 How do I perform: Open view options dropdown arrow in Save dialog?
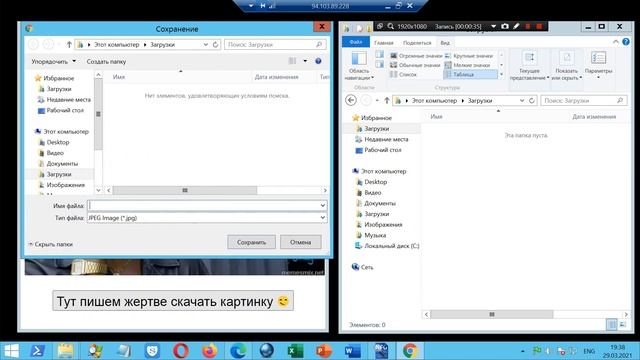click(x=305, y=61)
